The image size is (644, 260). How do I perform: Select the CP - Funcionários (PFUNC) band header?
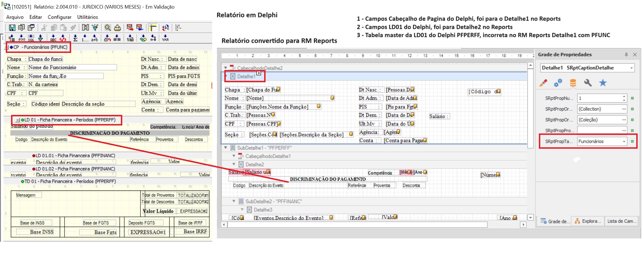pyautogui.click(x=38, y=47)
